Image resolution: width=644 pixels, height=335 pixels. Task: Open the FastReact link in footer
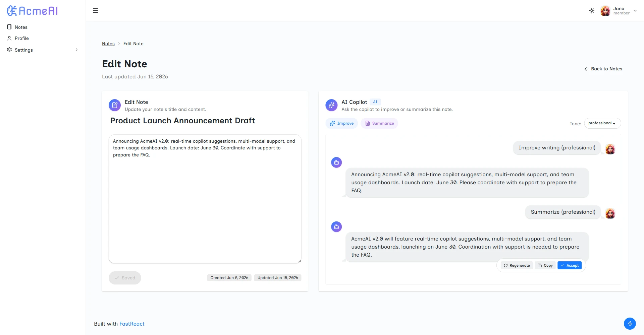point(132,324)
